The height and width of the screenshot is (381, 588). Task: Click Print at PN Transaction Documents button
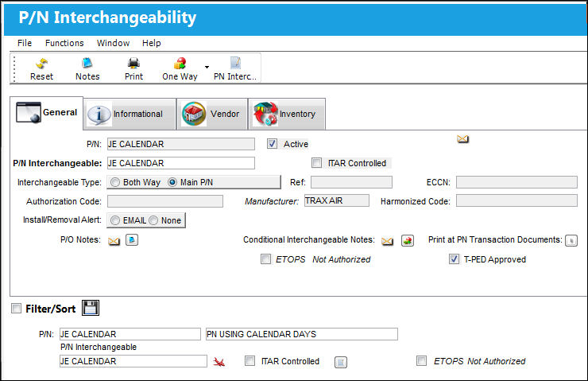[x=571, y=241]
